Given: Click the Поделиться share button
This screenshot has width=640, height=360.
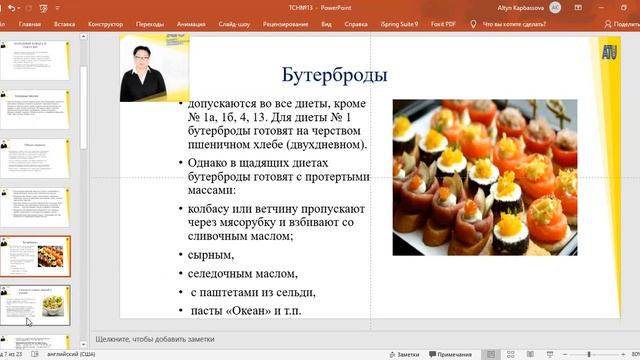Looking at the screenshot, I should click(622, 24).
